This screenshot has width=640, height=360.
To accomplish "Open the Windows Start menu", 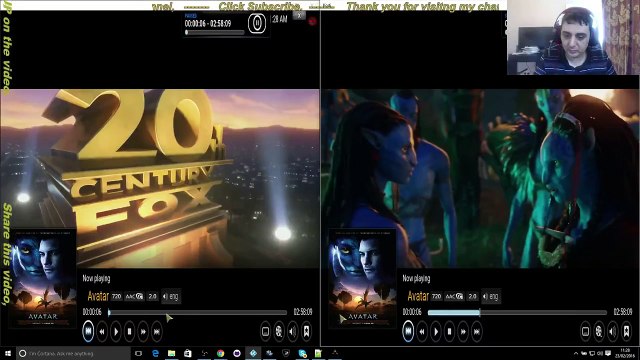I will pyautogui.click(x=8, y=353).
